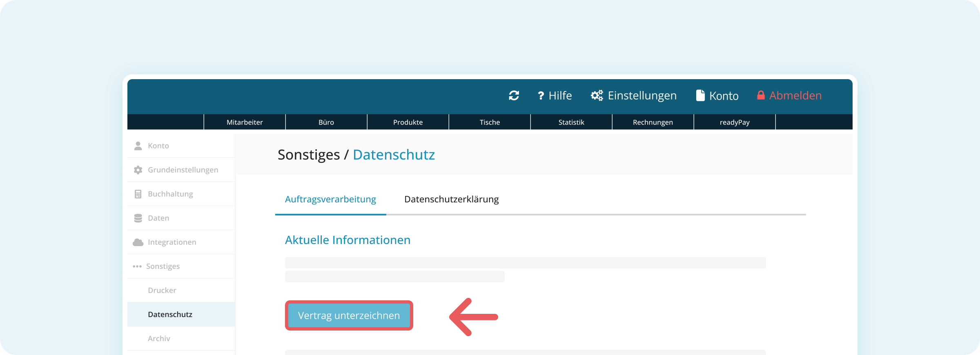Viewport: 980px width, 355px height.
Task: Click the Einstellungen gears icon
Action: pyautogui.click(x=597, y=95)
